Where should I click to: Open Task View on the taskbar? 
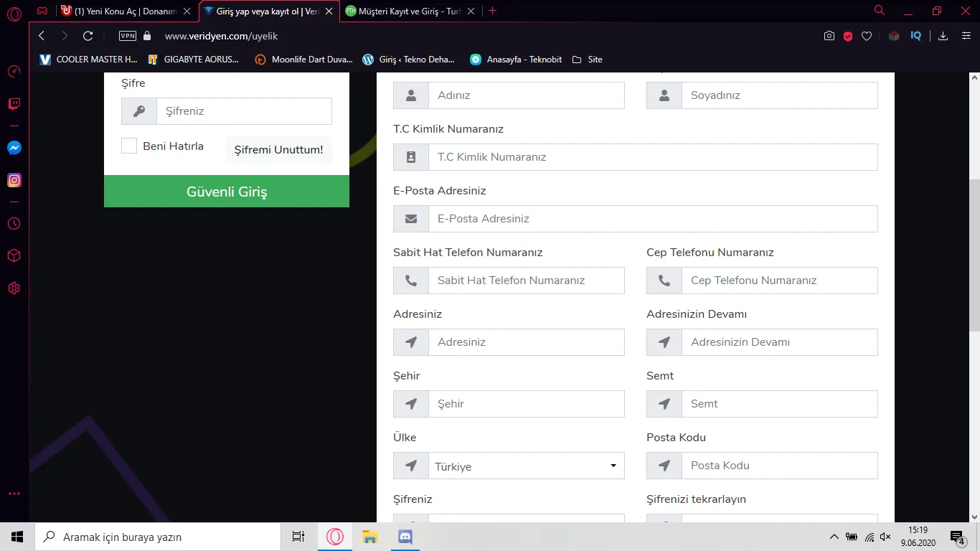tap(298, 537)
